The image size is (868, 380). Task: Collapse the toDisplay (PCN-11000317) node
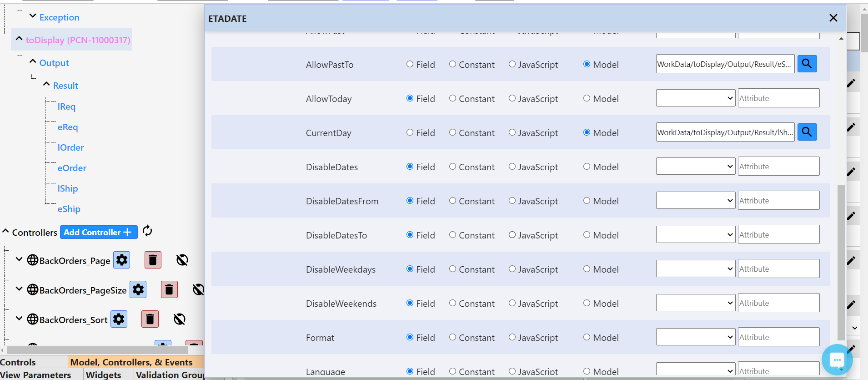[x=19, y=39]
